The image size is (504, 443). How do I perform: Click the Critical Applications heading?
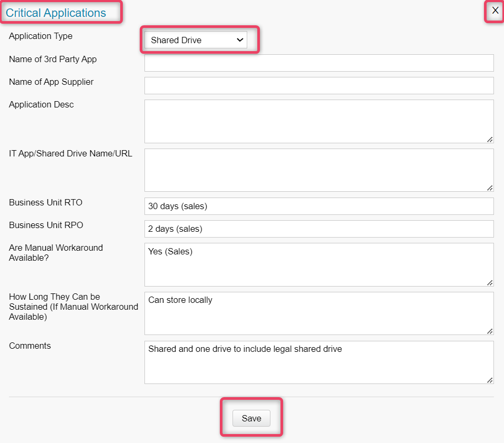click(56, 13)
